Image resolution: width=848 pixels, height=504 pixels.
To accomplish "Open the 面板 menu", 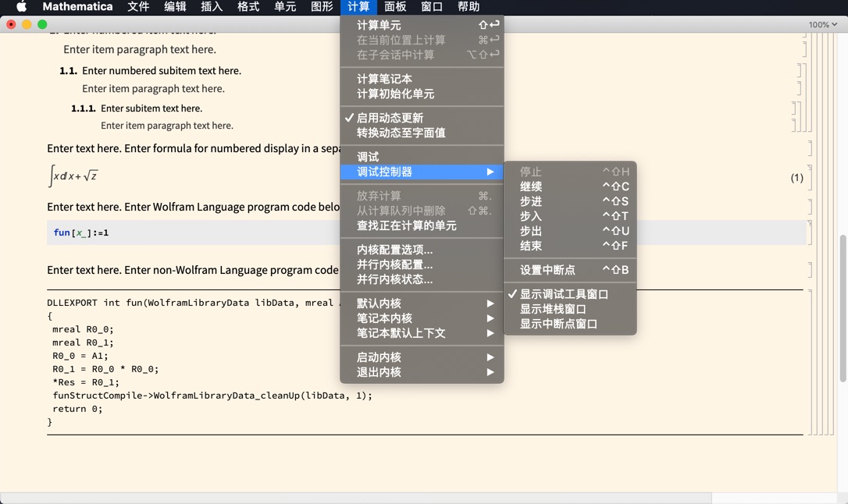I will 395,6.
